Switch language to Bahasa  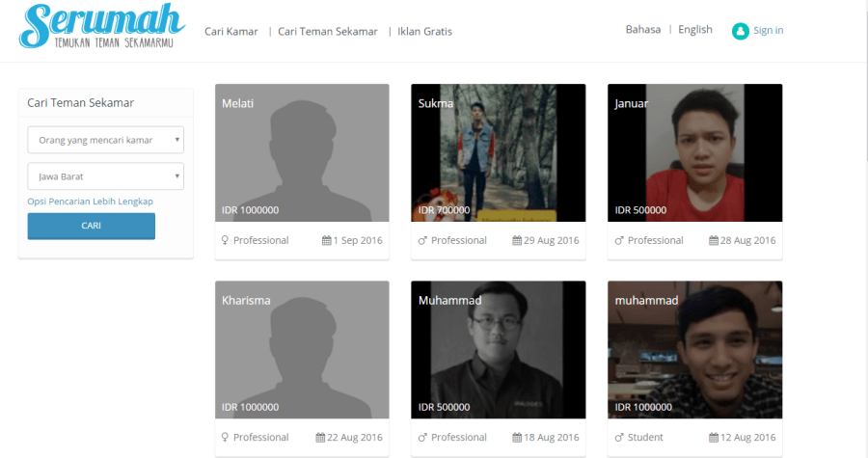[x=643, y=30]
